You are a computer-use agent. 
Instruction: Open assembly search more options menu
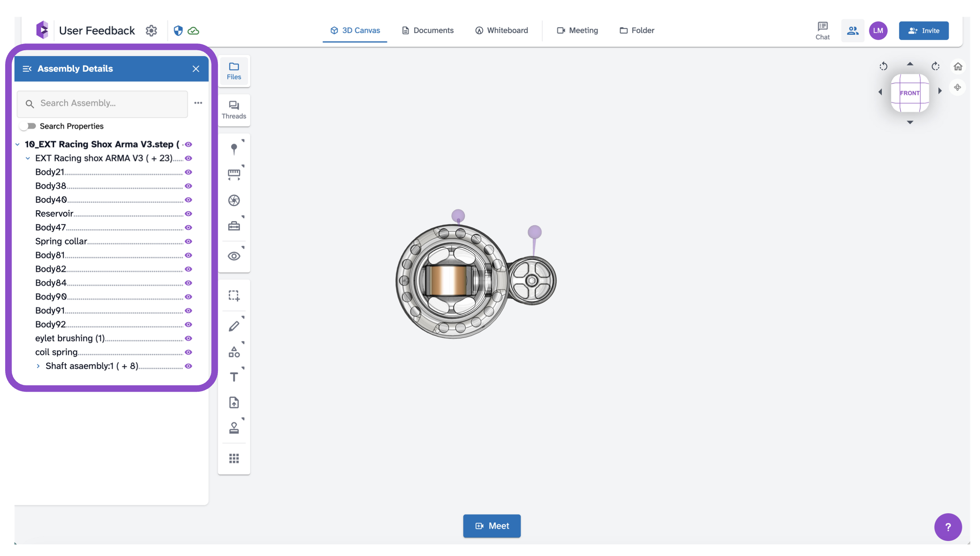click(x=198, y=103)
